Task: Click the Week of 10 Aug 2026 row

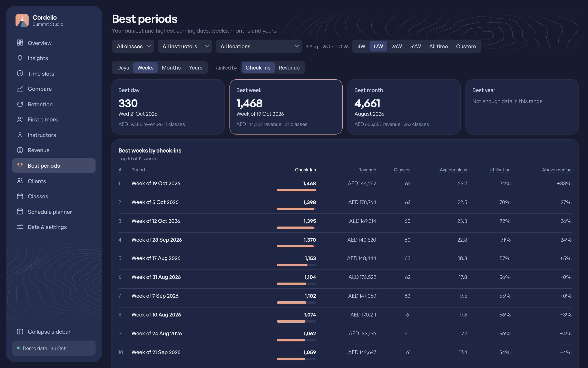Action: point(345,316)
